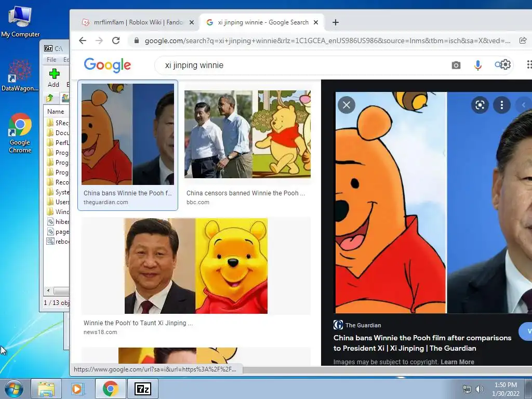Image resolution: width=532 pixels, height=399 pixels.
Task: Select news18 Xi Jinping Pooh thumbnail
Action: pos(196,266)
